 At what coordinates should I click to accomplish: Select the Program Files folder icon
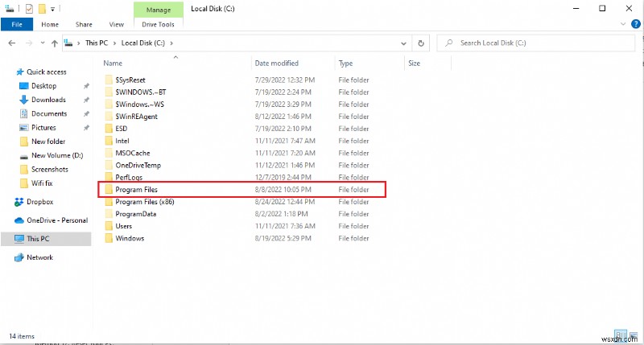coord(109,190)
